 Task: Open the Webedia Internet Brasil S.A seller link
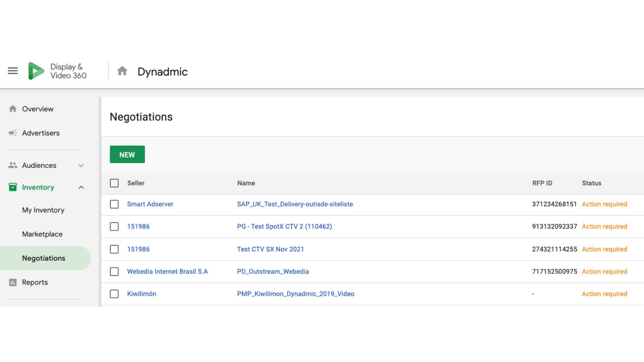click(x=167, y=271)
